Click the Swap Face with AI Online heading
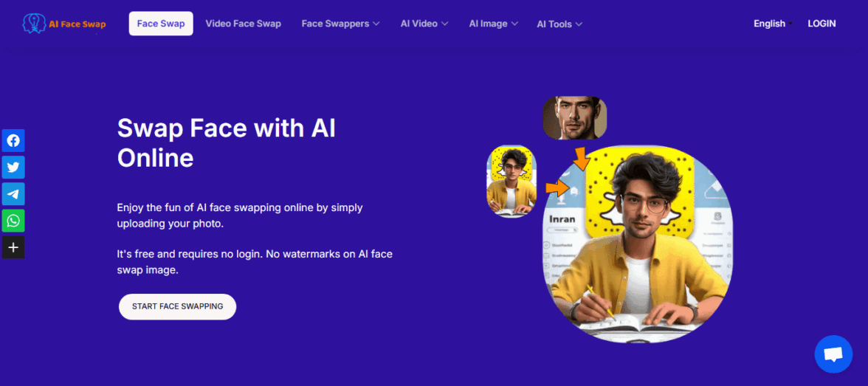This screenshot has height=386, width=868. 227,143
